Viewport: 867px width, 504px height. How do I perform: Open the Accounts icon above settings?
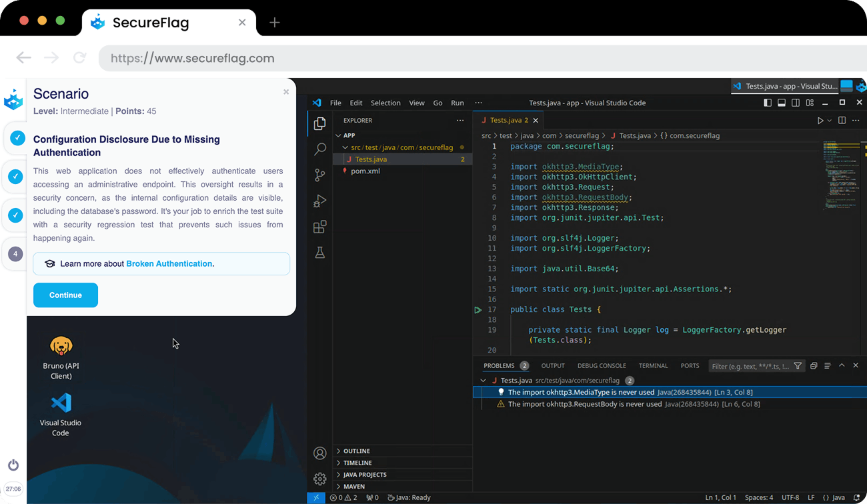pos(319,453)
